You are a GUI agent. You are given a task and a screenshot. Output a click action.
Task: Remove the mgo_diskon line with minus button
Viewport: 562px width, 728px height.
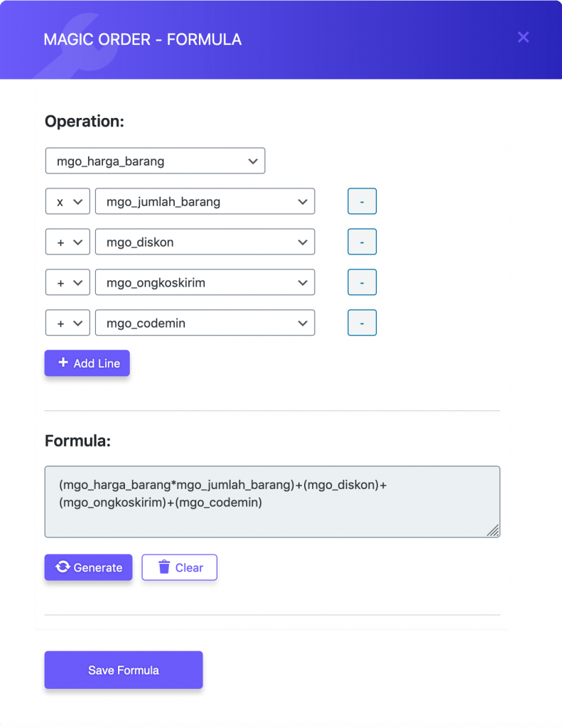coord(362,242)
